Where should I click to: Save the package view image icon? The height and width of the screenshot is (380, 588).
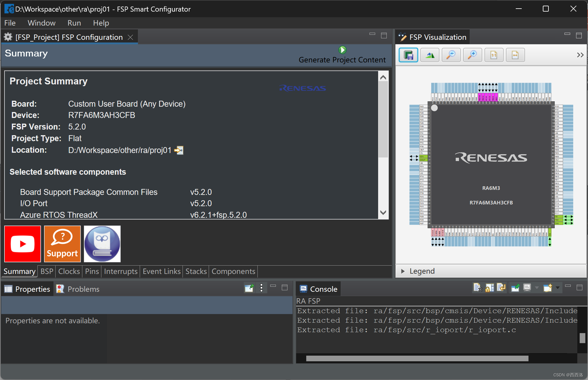(408, 55)
